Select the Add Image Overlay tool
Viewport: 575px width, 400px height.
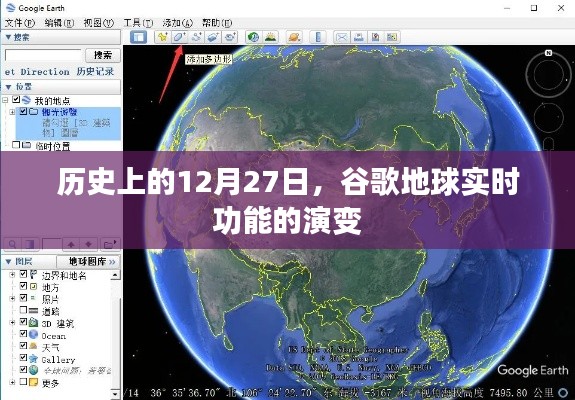[x=213, y=37]
